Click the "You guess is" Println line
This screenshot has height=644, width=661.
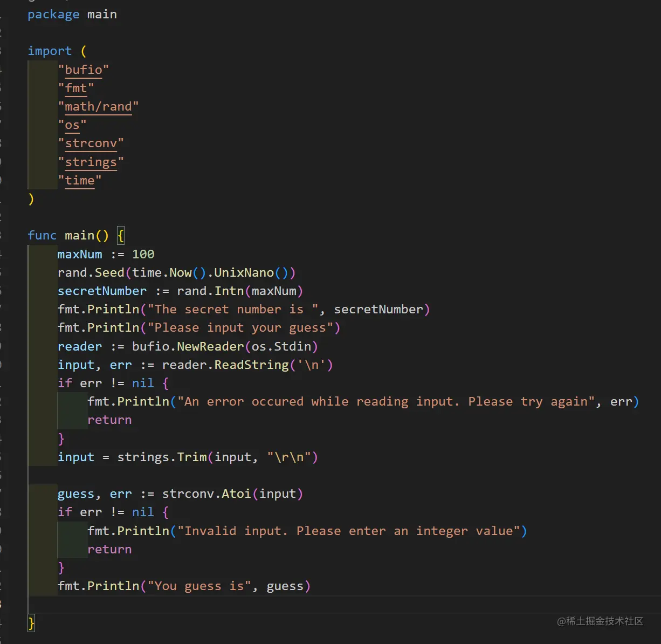tap(184, 586)
